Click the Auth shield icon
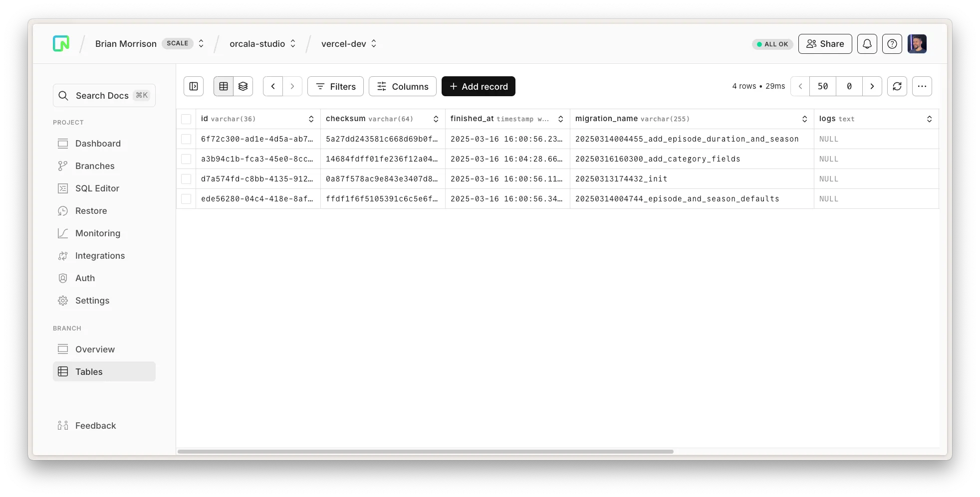 63,278
